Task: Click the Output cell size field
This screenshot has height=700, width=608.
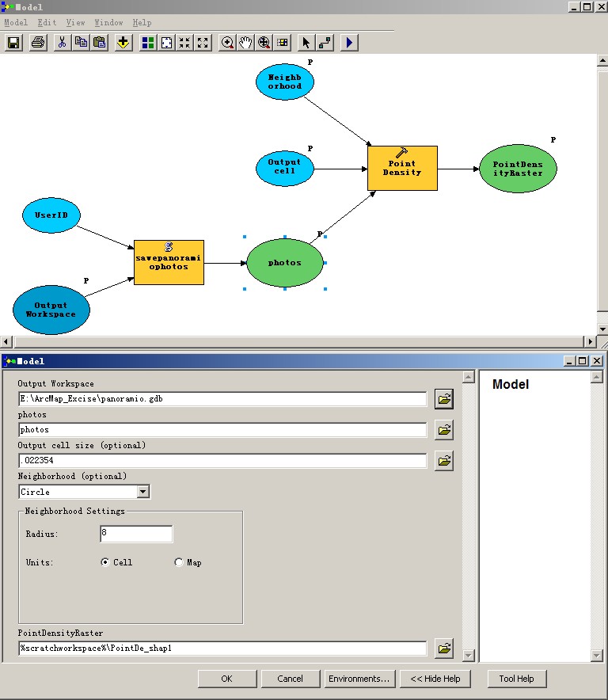Action: coord(222,460)
